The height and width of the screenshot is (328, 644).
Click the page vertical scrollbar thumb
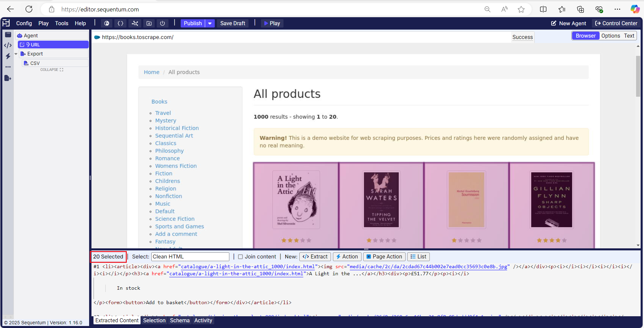[x=638, y=76]
